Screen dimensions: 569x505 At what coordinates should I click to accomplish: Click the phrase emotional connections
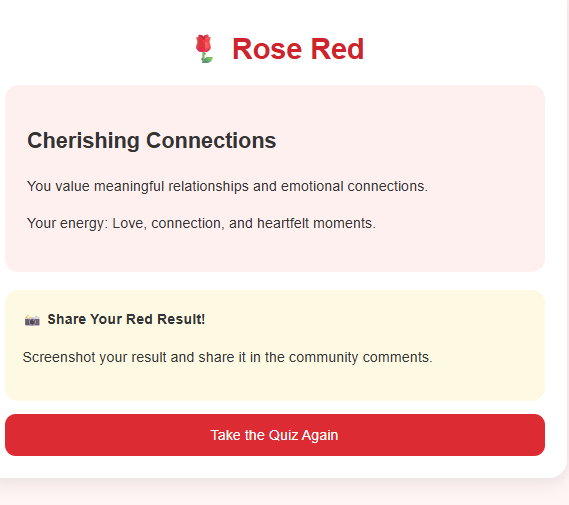click(x=354, y=186)
